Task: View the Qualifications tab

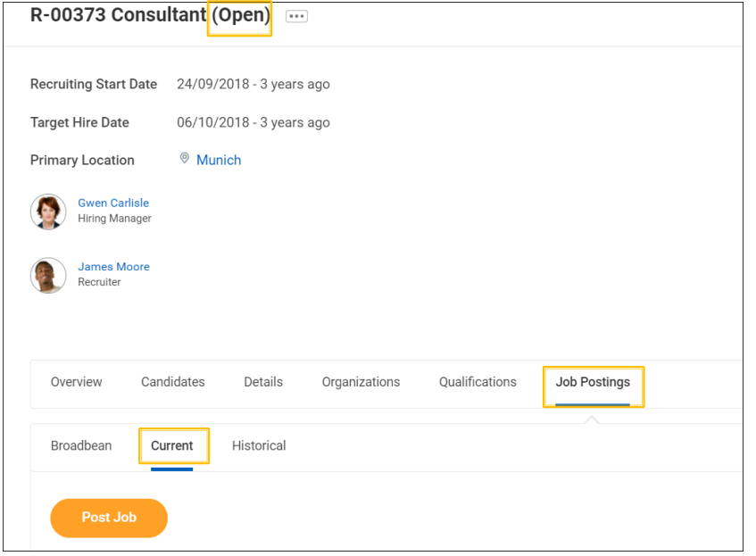Action: point(478,382)
